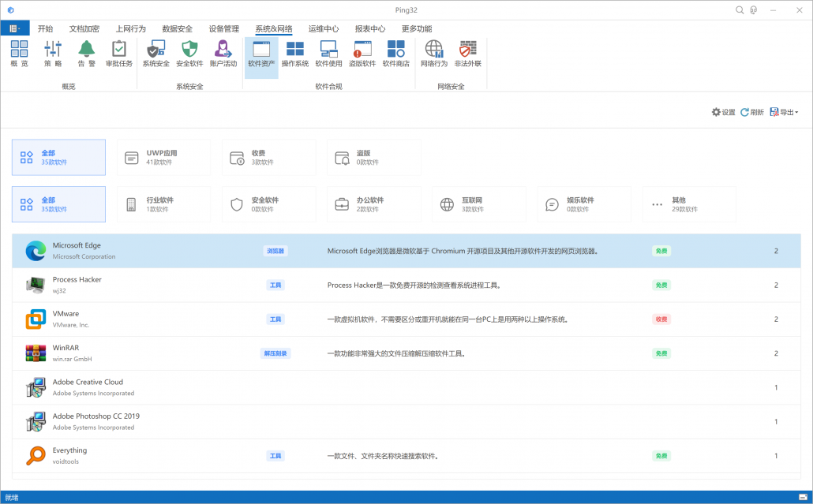813x504 pixels.
Task: Click the WinRAR app icon
Action: click(36, 353)
